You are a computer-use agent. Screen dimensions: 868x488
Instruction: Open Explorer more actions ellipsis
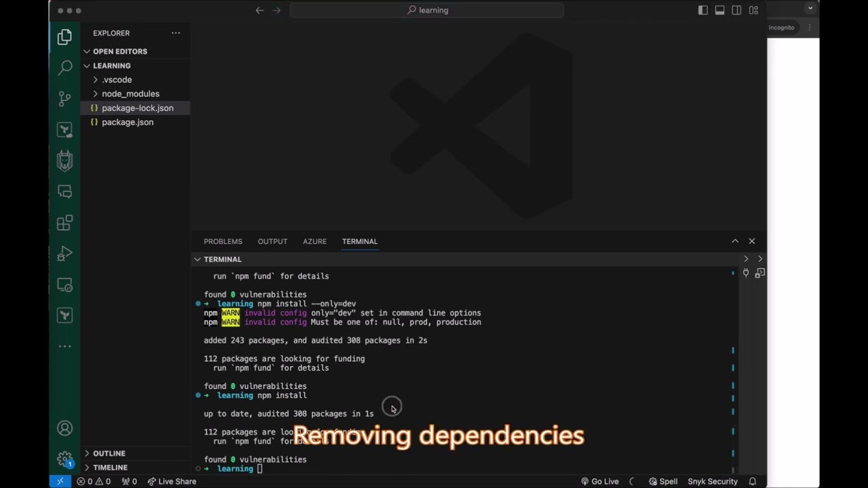[176, 33]
